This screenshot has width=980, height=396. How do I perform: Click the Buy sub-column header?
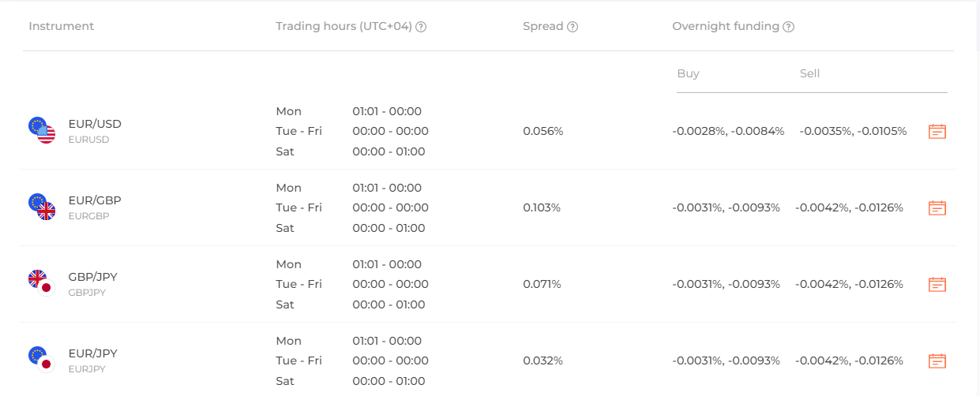tap(688, 73)
